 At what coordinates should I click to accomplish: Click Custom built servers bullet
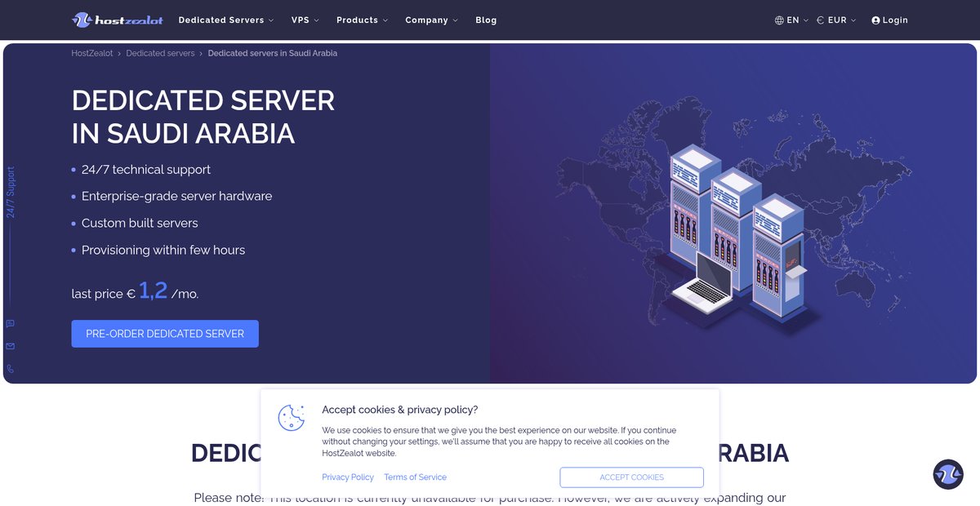(x=140, y=224)
